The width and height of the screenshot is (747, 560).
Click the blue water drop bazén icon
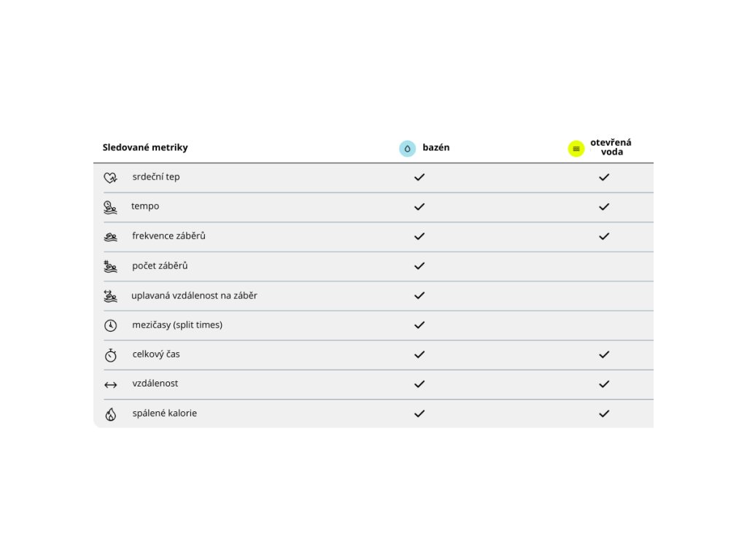coord(407,149)
